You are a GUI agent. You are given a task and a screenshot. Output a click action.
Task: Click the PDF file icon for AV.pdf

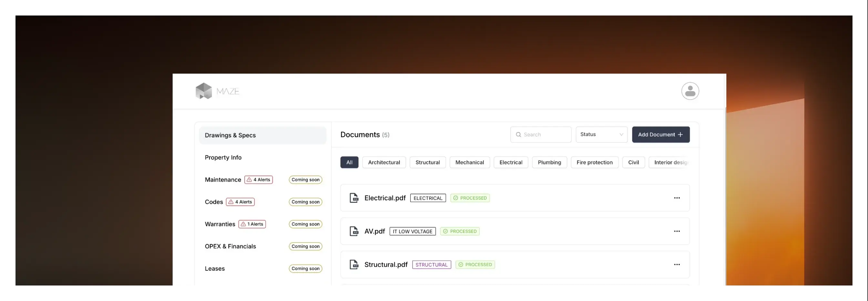pos(354,231)
